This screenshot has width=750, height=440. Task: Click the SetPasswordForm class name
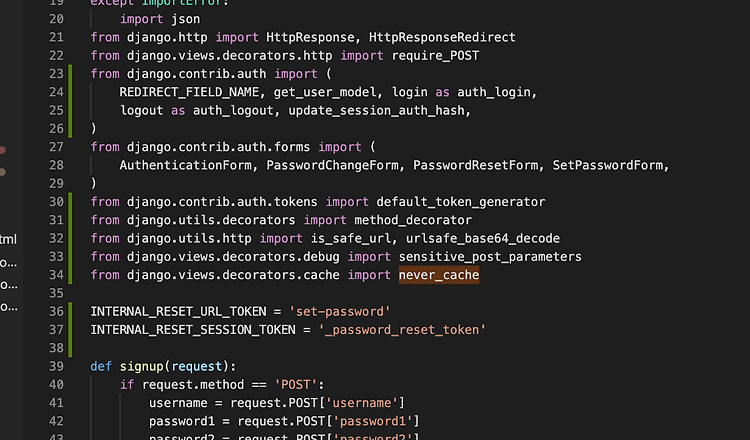[607, 165]
